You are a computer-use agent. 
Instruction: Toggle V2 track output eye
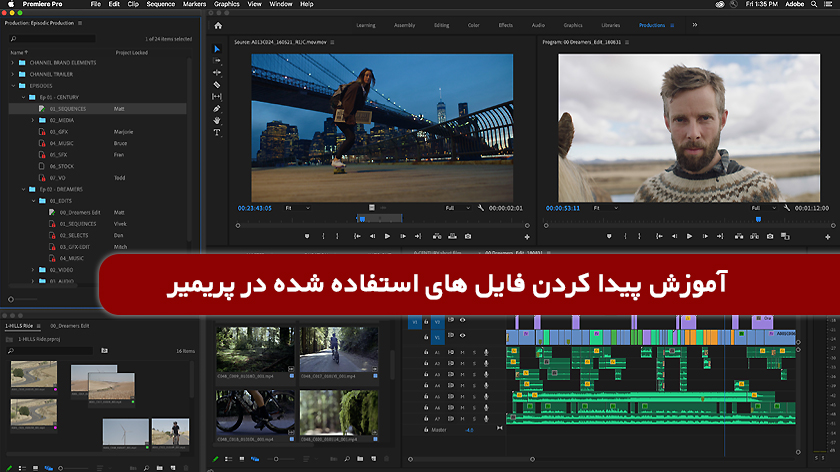[462, 320]
